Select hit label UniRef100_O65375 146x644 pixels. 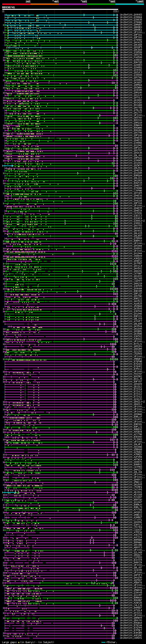(x=131, y=55)
